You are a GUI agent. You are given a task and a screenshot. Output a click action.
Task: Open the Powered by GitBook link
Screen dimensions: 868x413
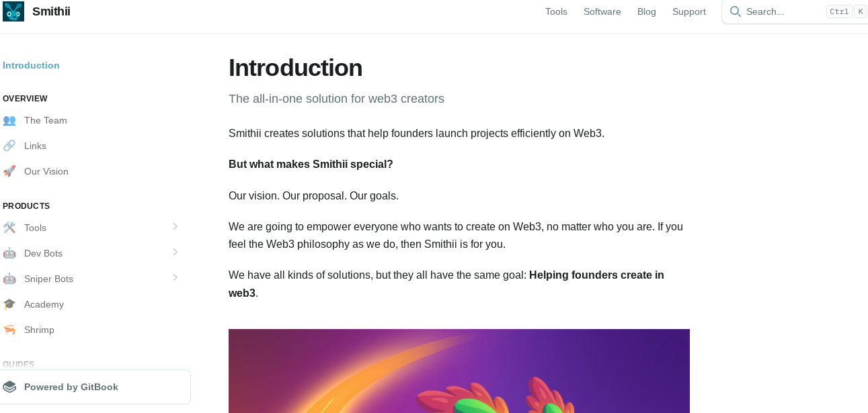pos(71,387)
